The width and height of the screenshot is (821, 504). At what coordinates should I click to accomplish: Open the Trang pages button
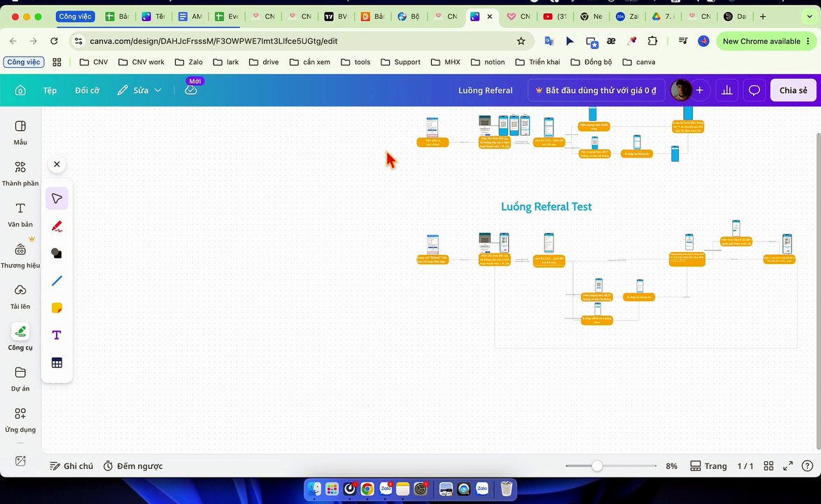point(708,465)
